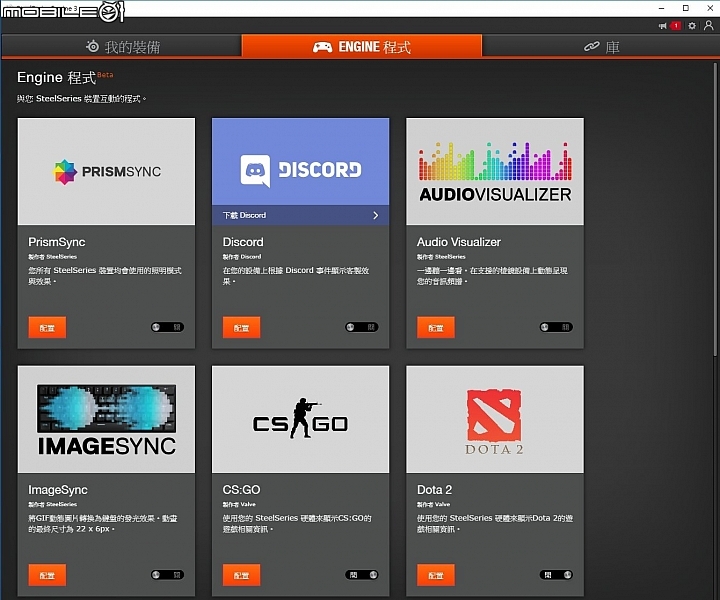Toggle the Audio Visualizer on/off switch
This screenshot has width=720, height=600.
pyautogui.click(x=556, y=327)
